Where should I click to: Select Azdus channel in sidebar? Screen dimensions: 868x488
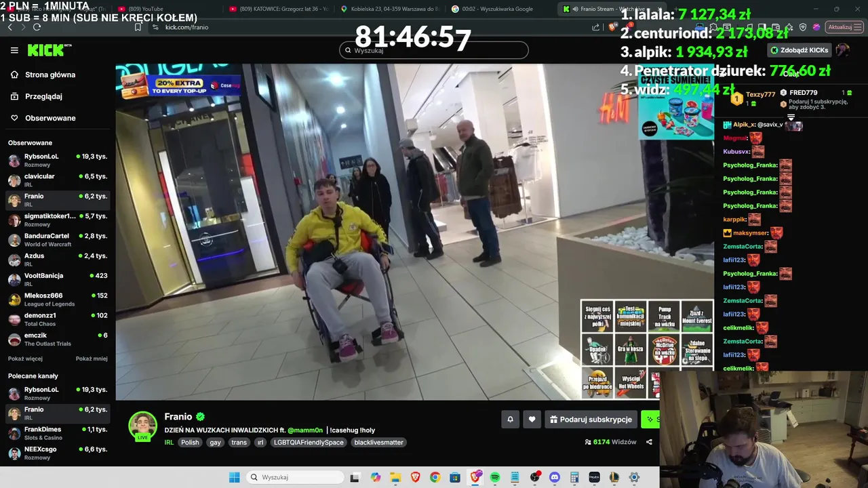pos(57,260)
